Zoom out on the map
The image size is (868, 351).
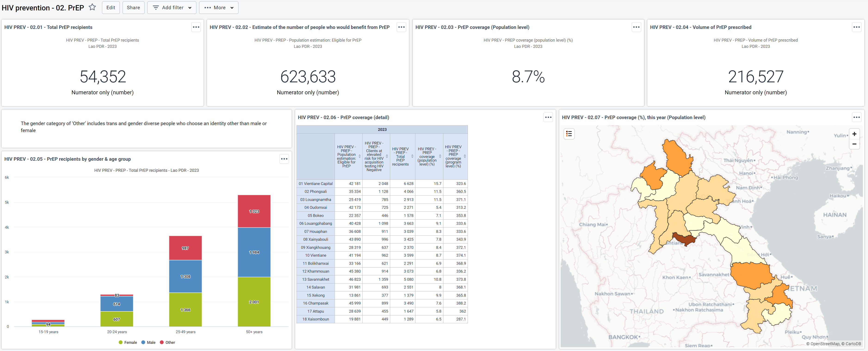pyautogui.click(x=854, y=144)
